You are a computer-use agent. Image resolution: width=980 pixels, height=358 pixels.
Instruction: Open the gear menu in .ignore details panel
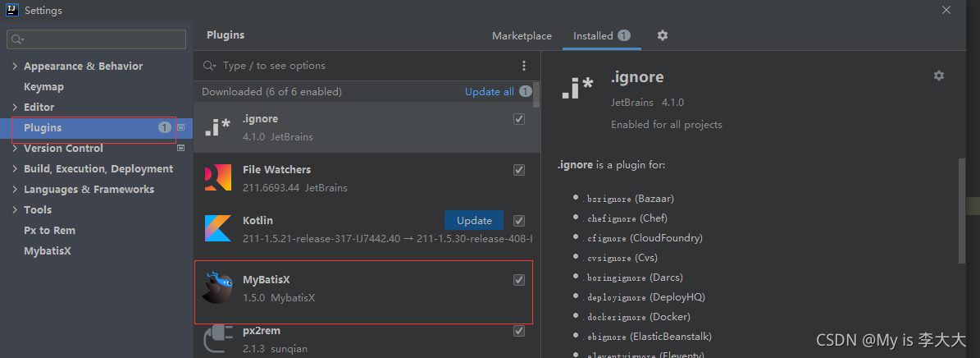click(x=939, y=75)
